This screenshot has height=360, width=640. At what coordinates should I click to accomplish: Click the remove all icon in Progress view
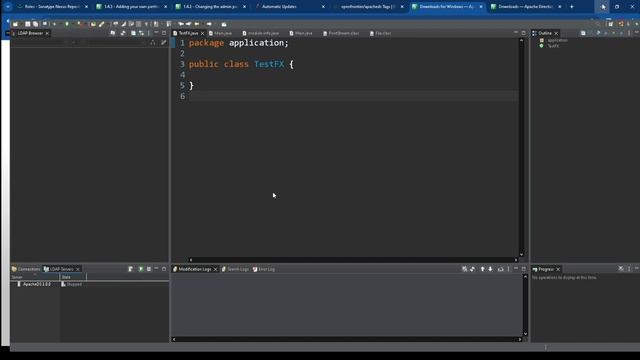tap(621, 269)
